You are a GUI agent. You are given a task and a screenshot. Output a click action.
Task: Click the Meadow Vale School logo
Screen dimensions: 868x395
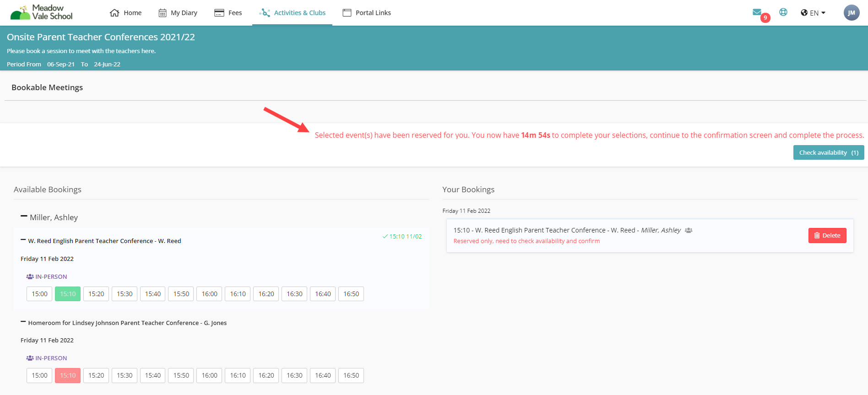(41, 12)
